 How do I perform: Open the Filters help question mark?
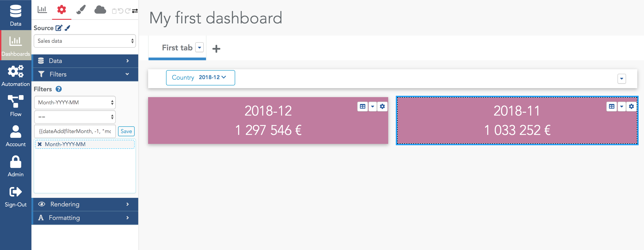59,89
